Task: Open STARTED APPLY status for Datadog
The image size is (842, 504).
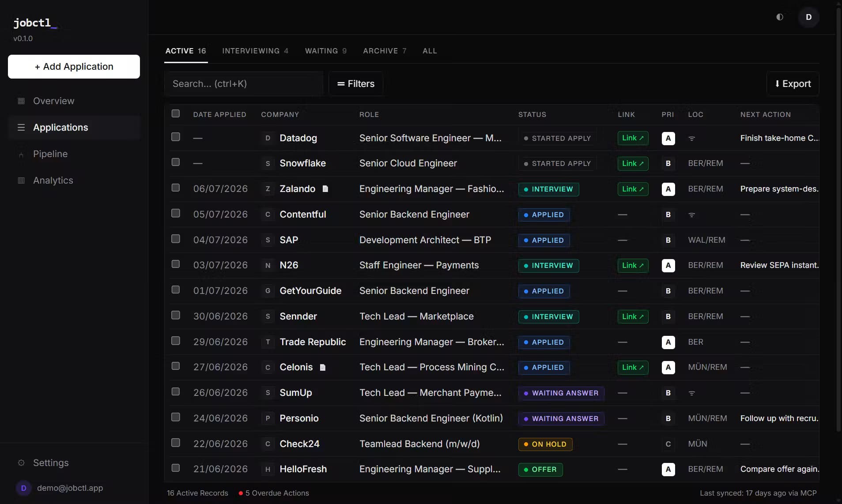Action: pos(557,139)
